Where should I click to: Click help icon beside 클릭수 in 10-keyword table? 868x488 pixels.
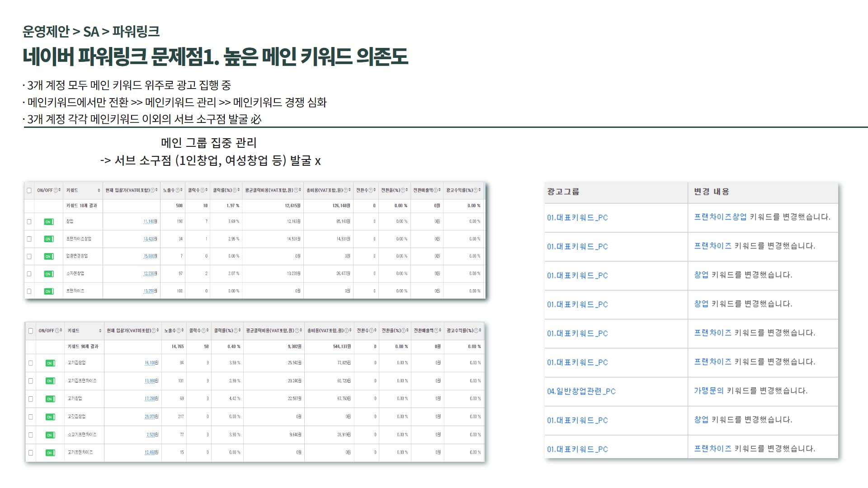click(x=203, y=190)
